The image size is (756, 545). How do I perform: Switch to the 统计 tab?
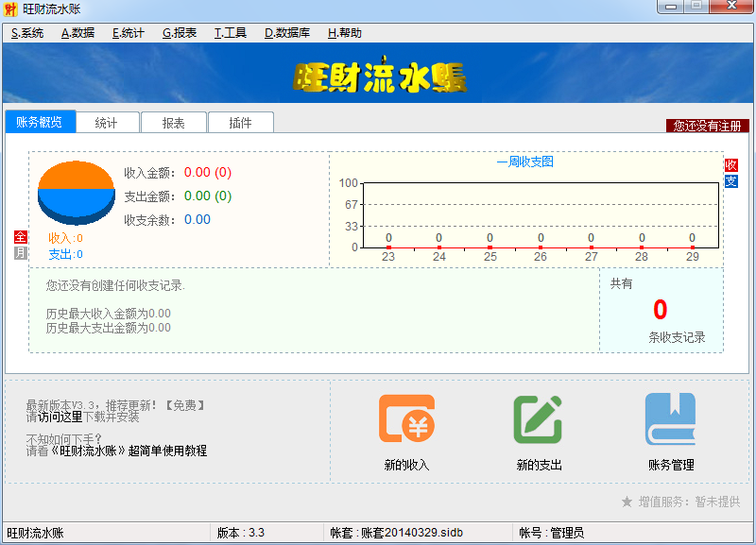(x=107, y=123)
